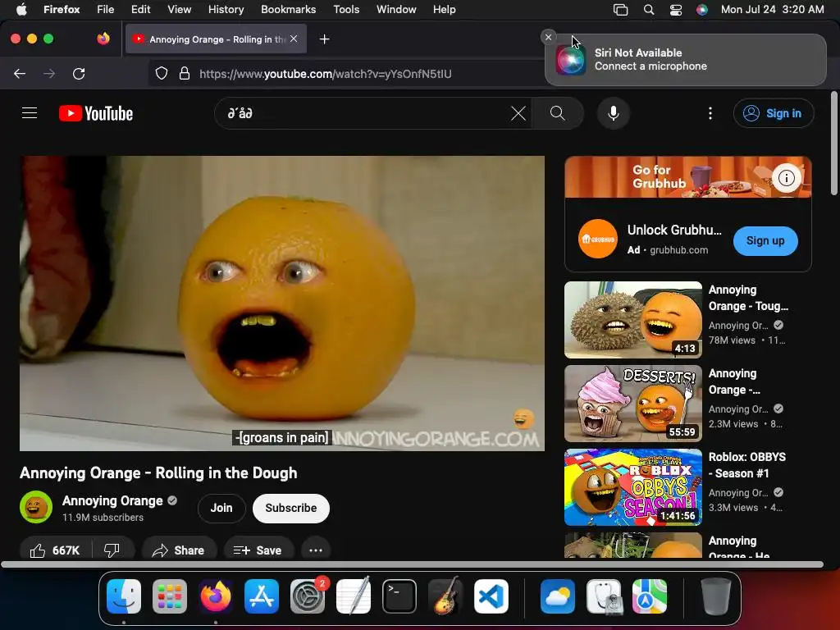840x630 pixels.
Task: Dislike the video with thumbs down
Action: coord(112,550)
